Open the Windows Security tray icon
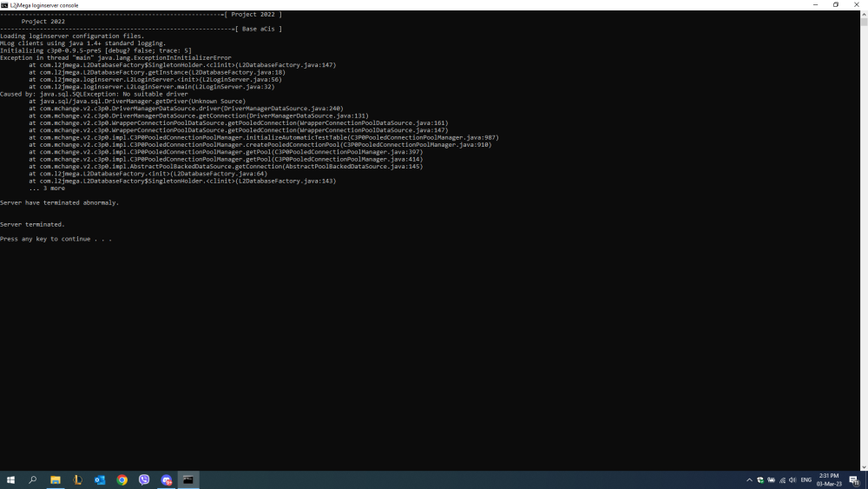 760,479
